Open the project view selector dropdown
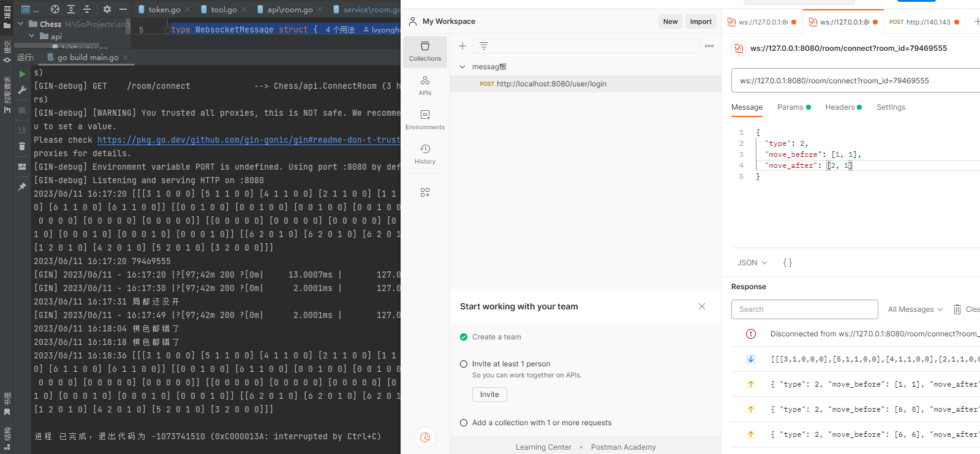Screen dimensions: 980x454 click(29, 9)
